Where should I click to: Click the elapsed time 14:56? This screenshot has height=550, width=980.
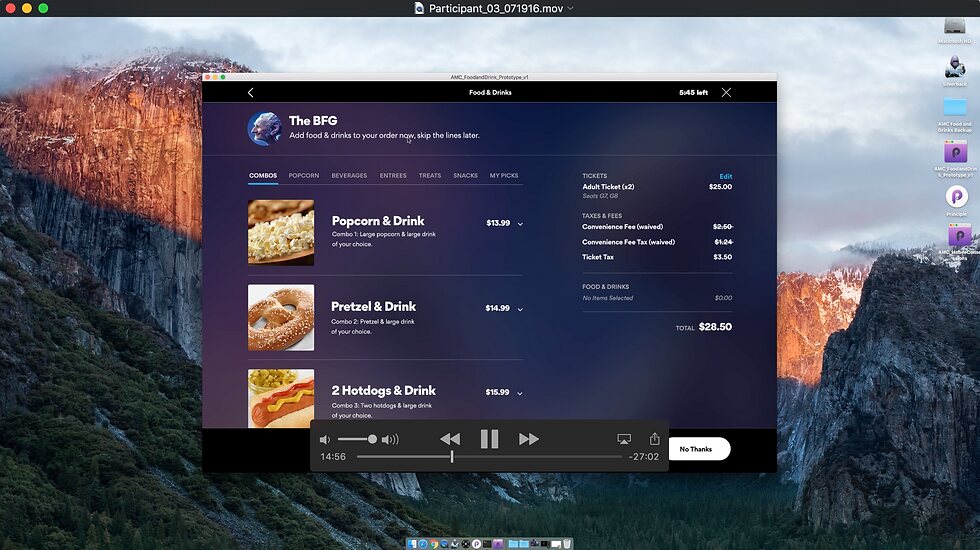click(333, 457)
